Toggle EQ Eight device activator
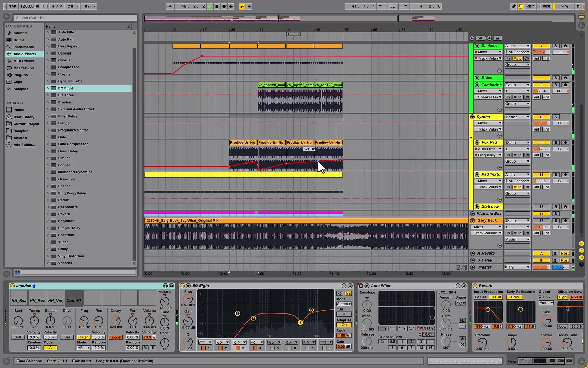 (x=183, y=286)
